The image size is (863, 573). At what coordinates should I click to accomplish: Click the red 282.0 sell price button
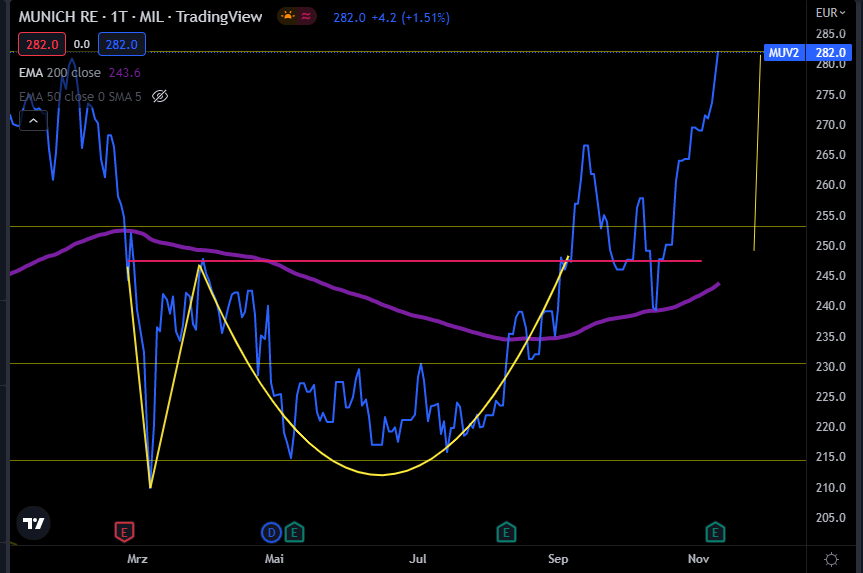42,45
